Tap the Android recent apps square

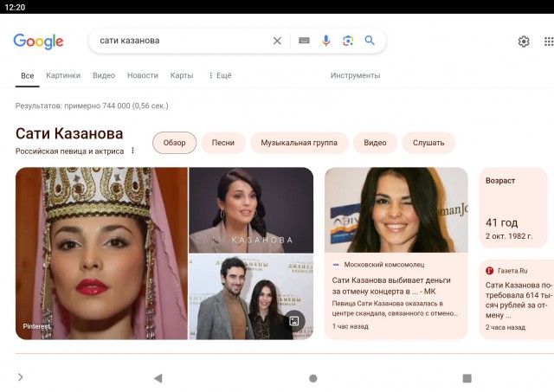(467, 378)
